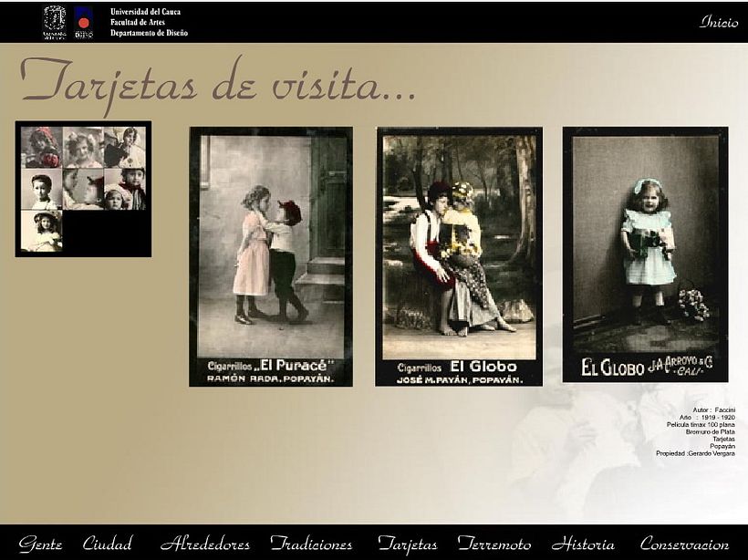Click the 'Tarjetas de visita...' title
Screen dimensions: 748x560
218,86
